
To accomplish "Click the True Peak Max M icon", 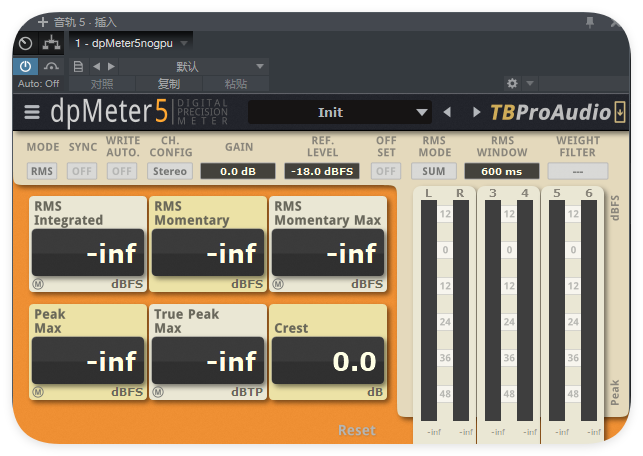I will [158, 392].
